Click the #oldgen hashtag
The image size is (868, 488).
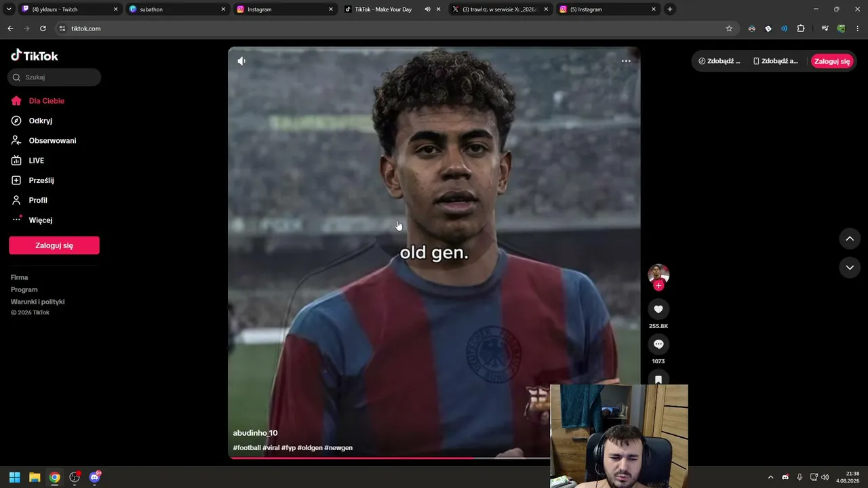310,448
